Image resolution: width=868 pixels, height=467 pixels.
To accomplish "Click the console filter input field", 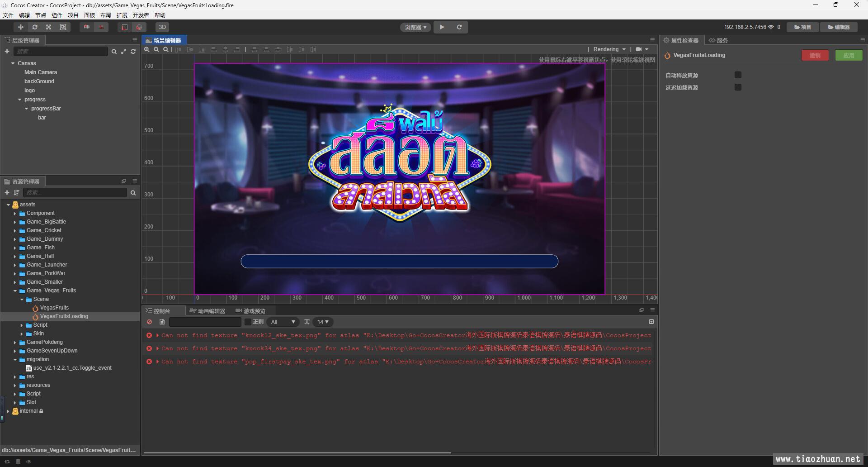I will (x=205, y=322).
